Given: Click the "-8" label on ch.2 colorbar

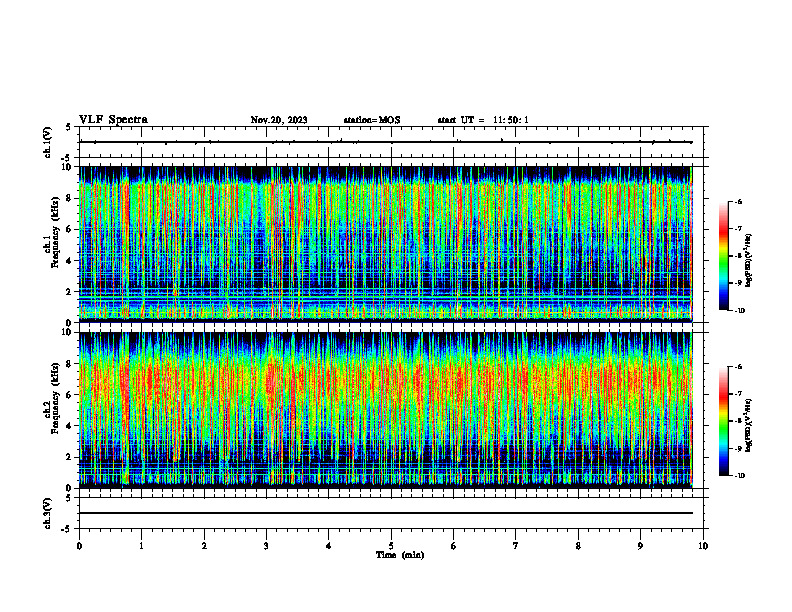Looking at the screenshot, I should coord(738,421).
